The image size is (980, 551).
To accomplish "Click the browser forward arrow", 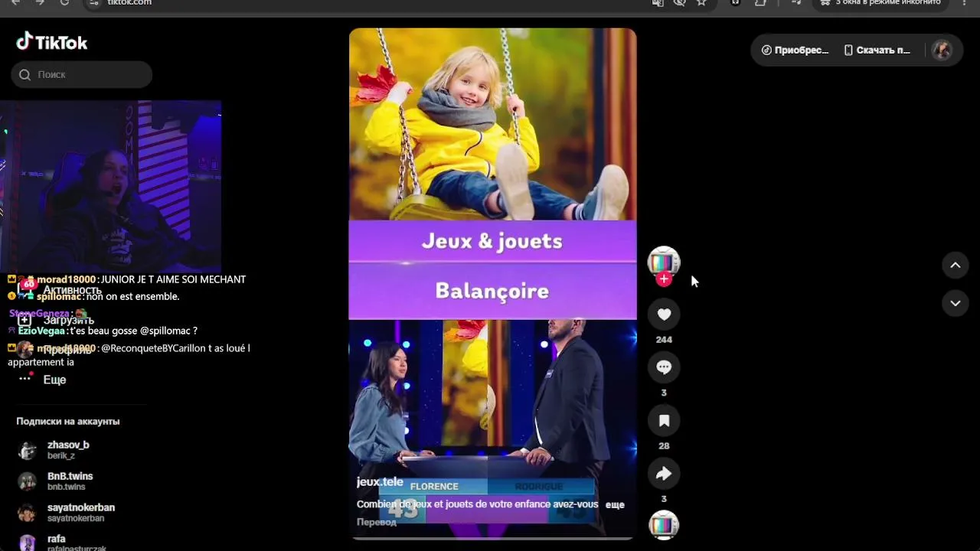I will (x=40, y=3).
